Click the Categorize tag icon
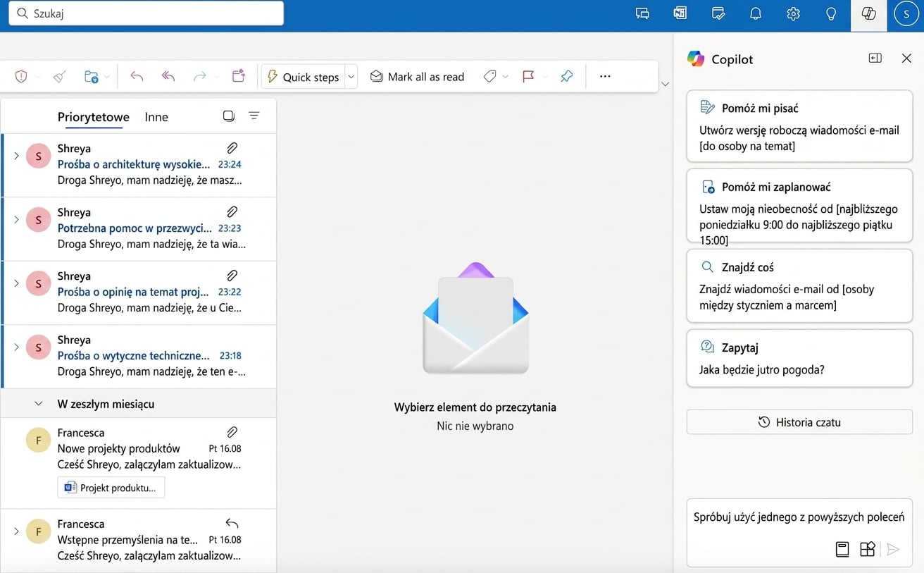This screenshot has height=573, width=924. (489, 77)
